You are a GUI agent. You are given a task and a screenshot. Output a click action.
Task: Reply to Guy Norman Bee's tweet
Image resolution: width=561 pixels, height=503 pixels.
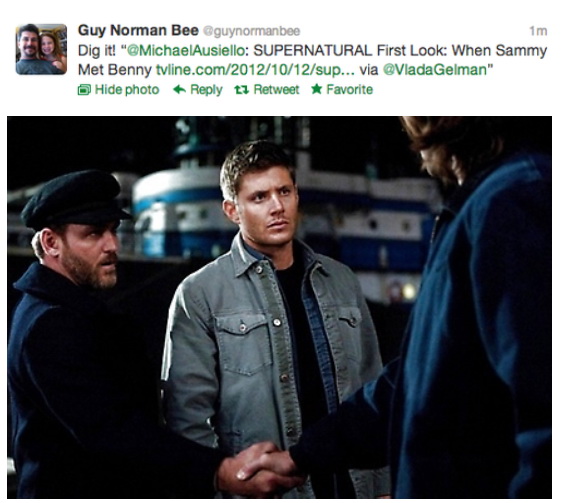tap(206, 90)
